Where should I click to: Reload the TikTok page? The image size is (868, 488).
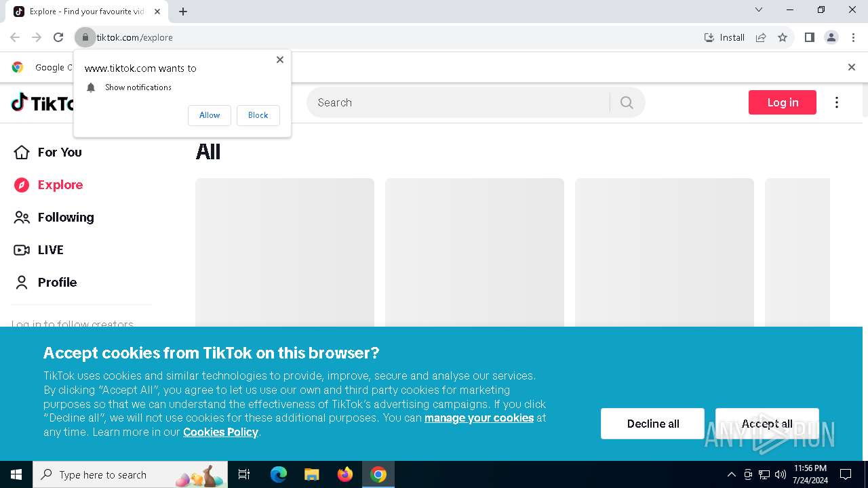click(58, 37)
